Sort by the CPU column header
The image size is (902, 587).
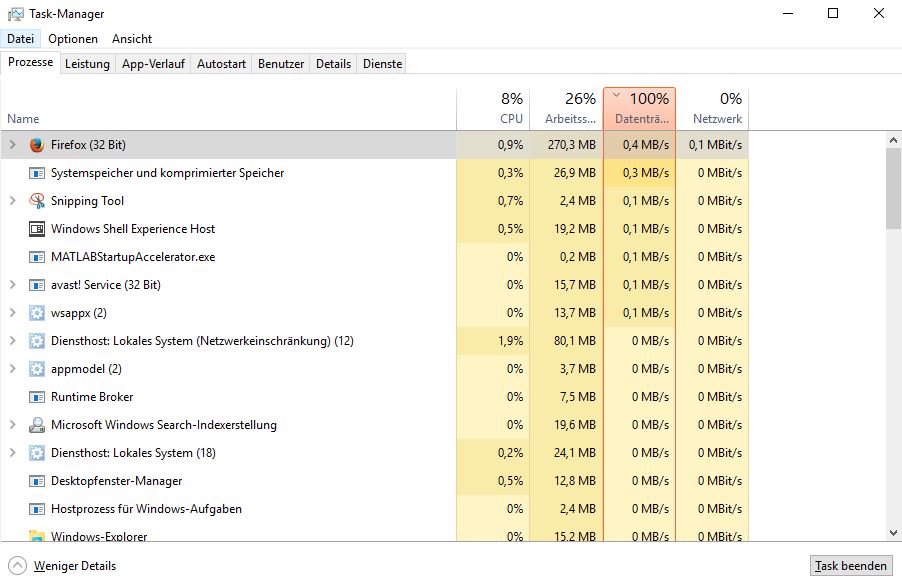493,108
